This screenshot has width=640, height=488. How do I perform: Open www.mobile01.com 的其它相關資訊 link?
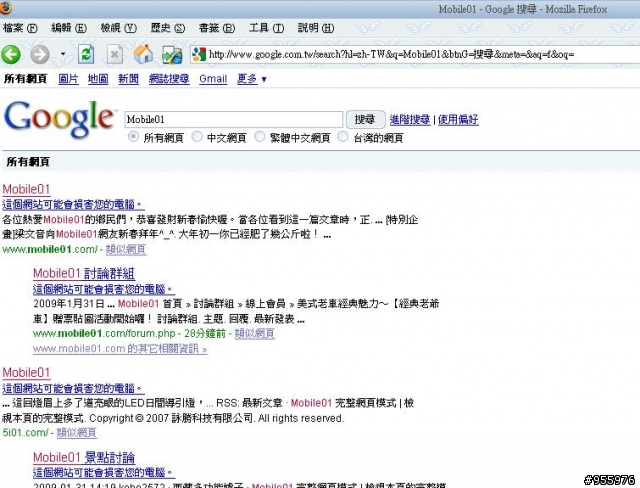coord(120,349)
